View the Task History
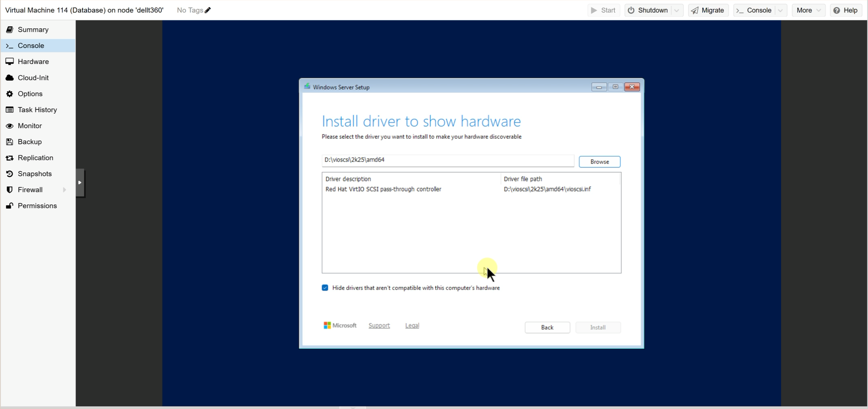 [37, 109]
